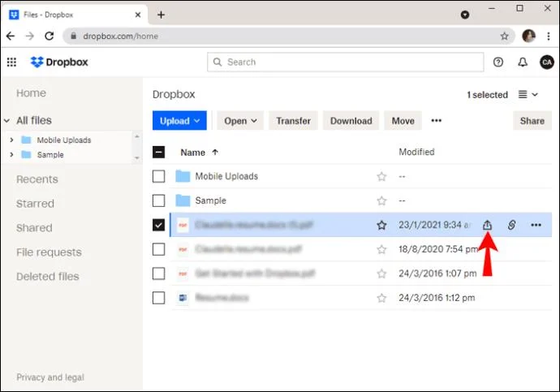Collapse the All files tree
560x392 pixels.
tap(6, 121)
